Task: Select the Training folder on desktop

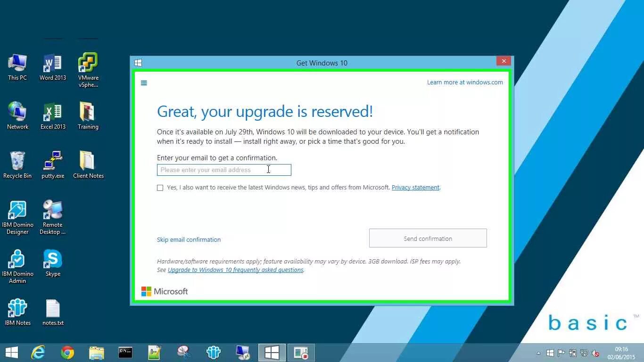Action: [88, 116]
